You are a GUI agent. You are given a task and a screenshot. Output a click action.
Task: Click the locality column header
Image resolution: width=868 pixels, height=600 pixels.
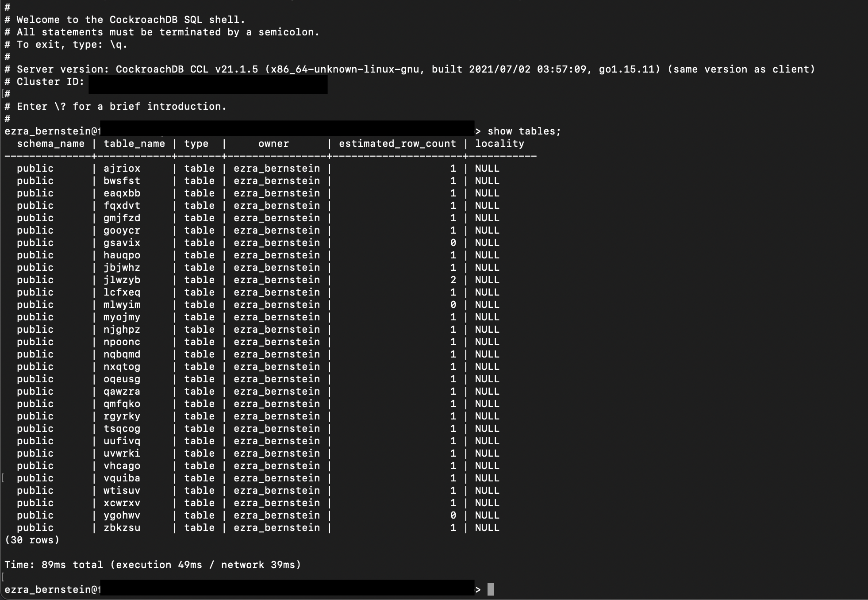tap(499, 144)
